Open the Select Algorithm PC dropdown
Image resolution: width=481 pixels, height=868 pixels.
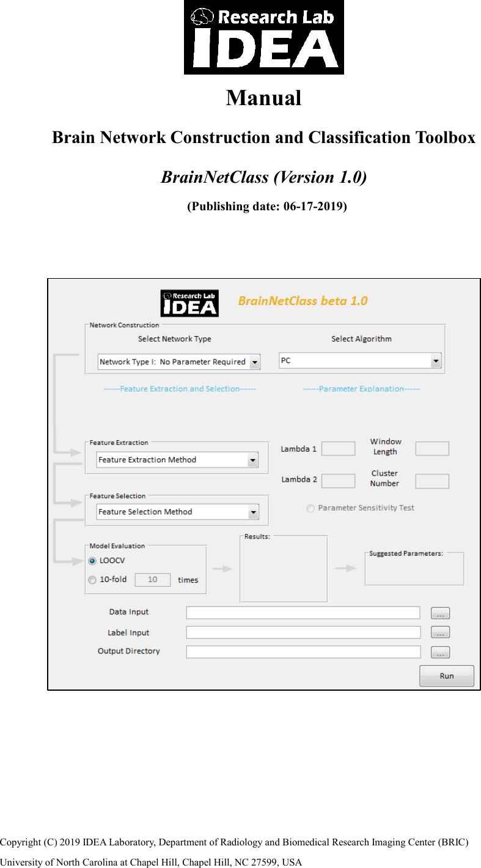(360, 361)
